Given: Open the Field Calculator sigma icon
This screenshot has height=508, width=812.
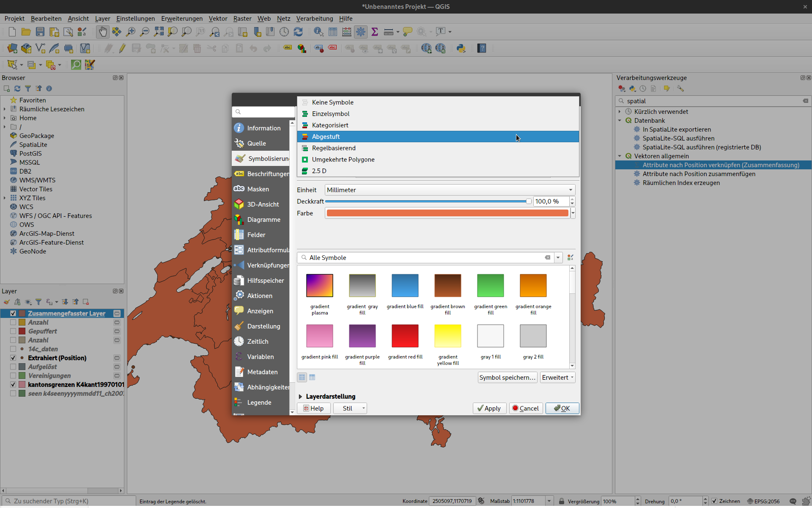Looking at the screenshot, I should 374,32.
